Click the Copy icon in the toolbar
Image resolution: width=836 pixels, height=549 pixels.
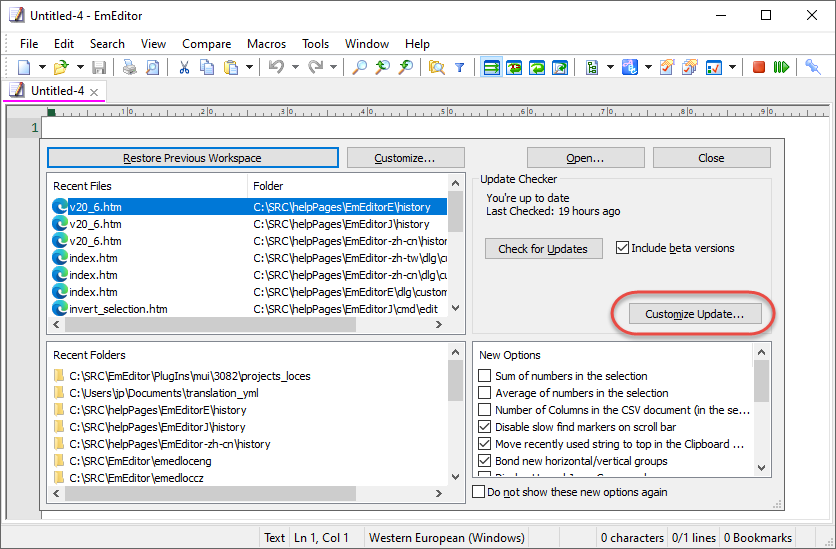(207, 68)
